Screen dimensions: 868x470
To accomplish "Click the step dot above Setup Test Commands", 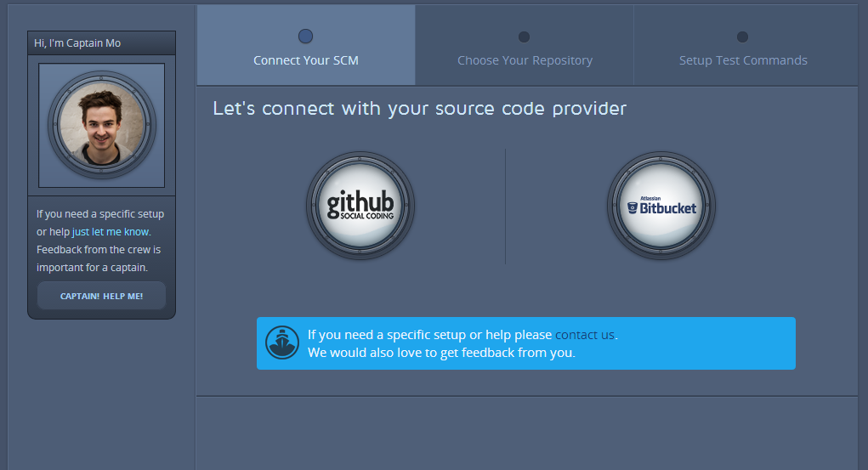I will point(742,37).
